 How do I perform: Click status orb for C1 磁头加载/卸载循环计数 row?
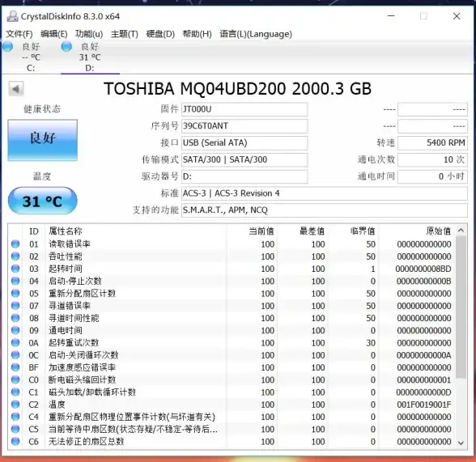point(15,392)
